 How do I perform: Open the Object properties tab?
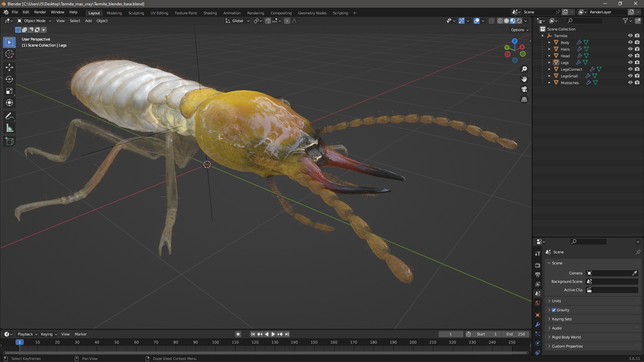538,315
